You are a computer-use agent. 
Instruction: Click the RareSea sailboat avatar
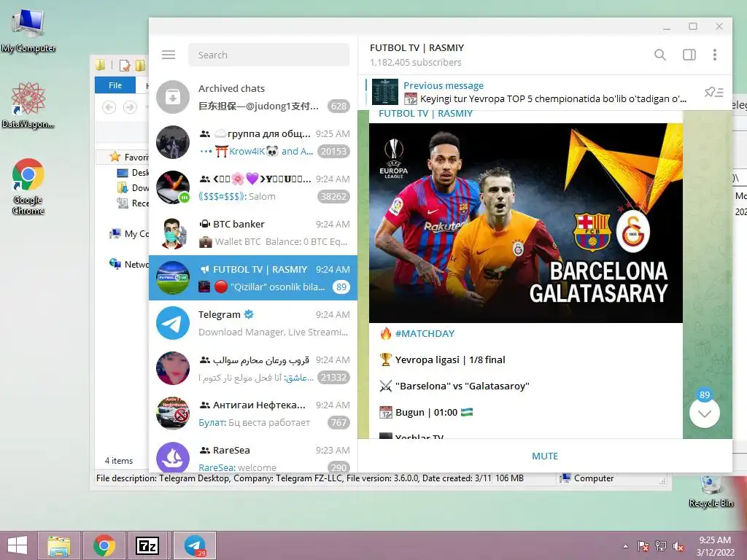pyautogui.click(x=173, y=457)
